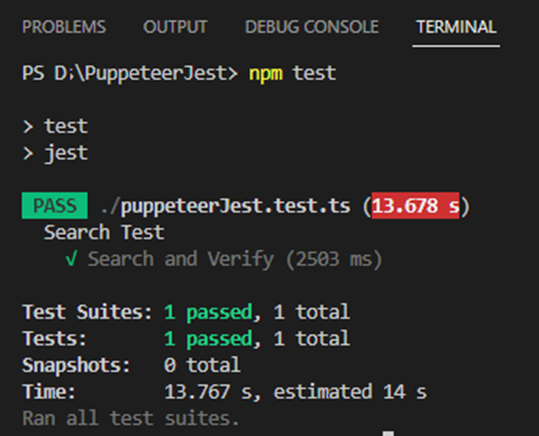Open the puppeteerJest.test.ts file path
The image size is (539, 436).
(x=226, y=206)
